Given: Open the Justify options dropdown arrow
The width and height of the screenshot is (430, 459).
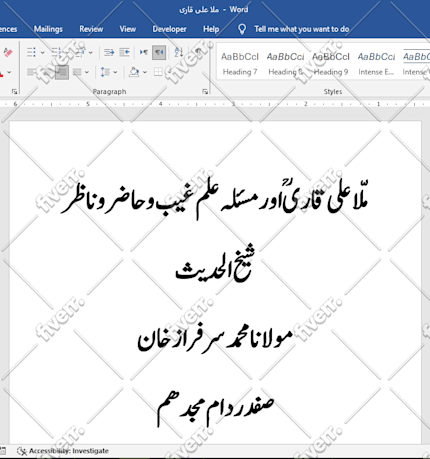Looking at the screenshot, I should pyautogui.click(x=87, y=72).
